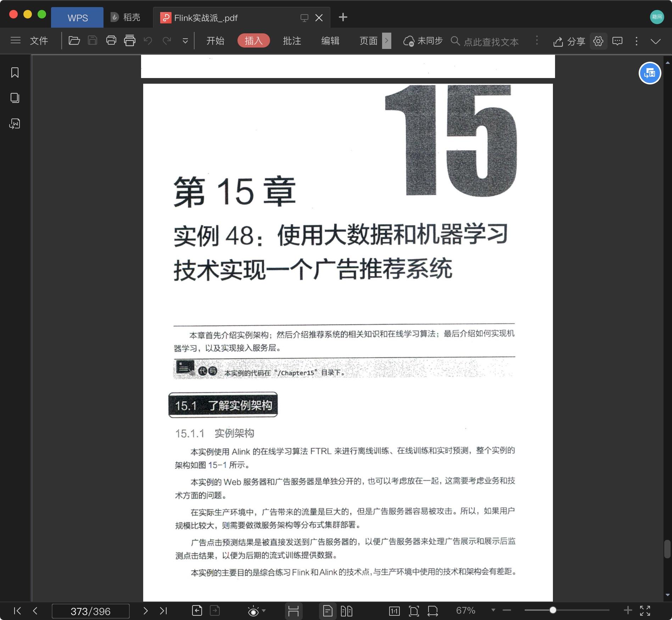Fit page to window
Screen dimensions: 672x620
414,611
